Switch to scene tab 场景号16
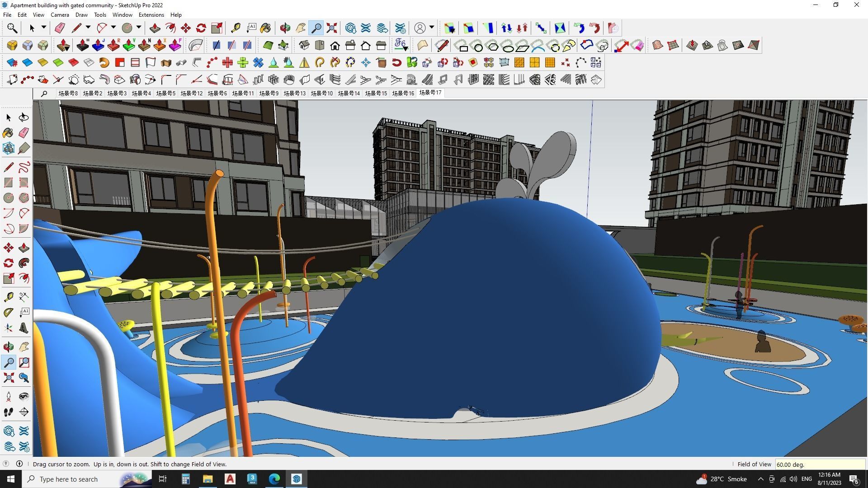The width and height of the screenshot is (868, 488). click(x=403, y=94)
